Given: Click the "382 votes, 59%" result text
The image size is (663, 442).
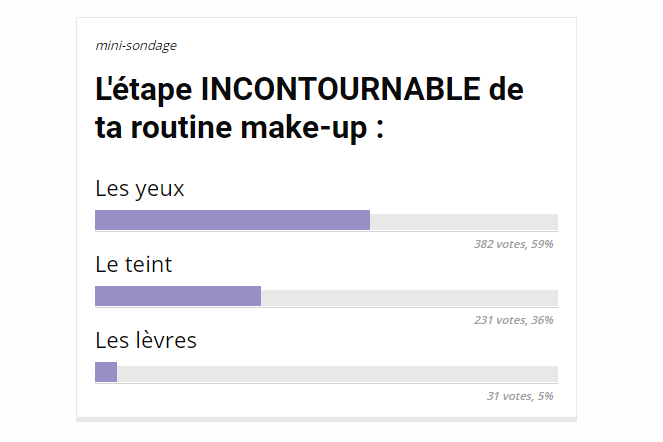Looking at the screenshot, I should [x=513, y=244].
